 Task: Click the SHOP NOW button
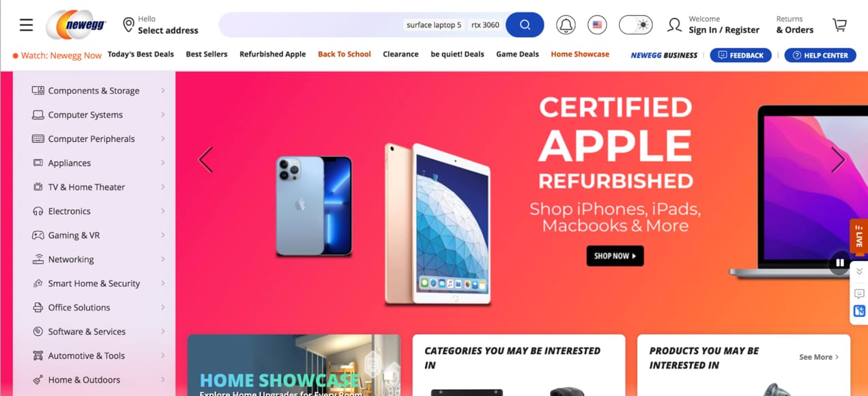coord(615,256)
